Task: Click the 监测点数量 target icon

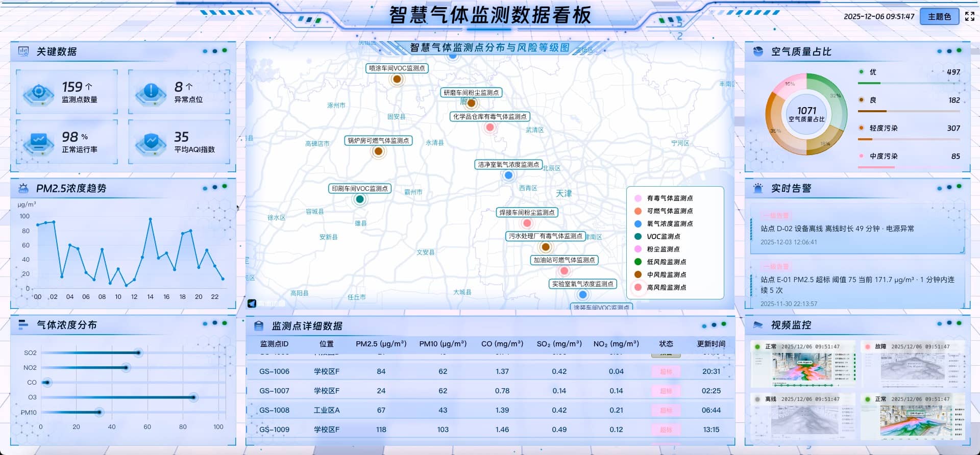Action: point(38,93)
